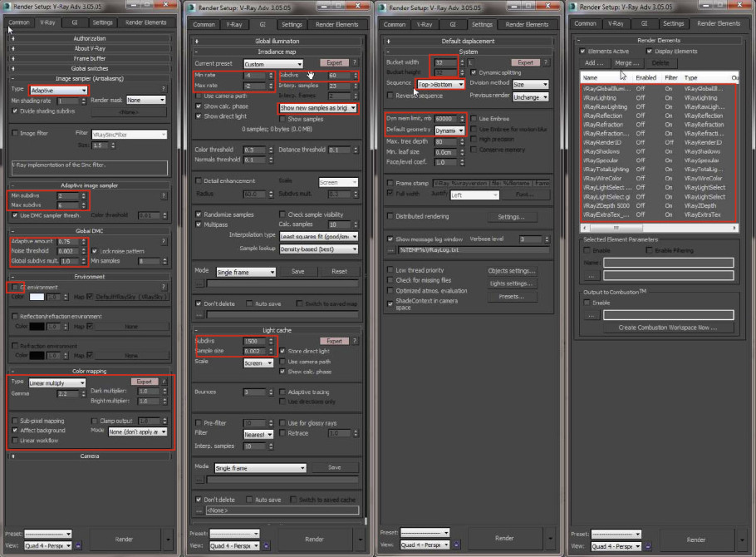The image size is (756, 557).
Task: Open the Color mapping Type Linear multiply dropdown
Action: click(x=56, y=382)
